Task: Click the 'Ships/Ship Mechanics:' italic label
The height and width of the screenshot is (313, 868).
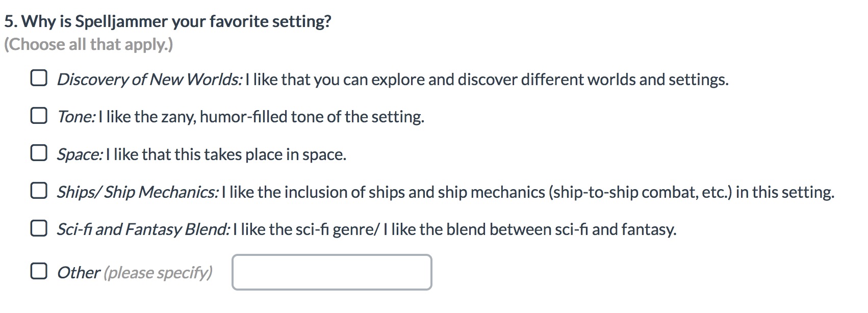Action: [x=138, y=192]
